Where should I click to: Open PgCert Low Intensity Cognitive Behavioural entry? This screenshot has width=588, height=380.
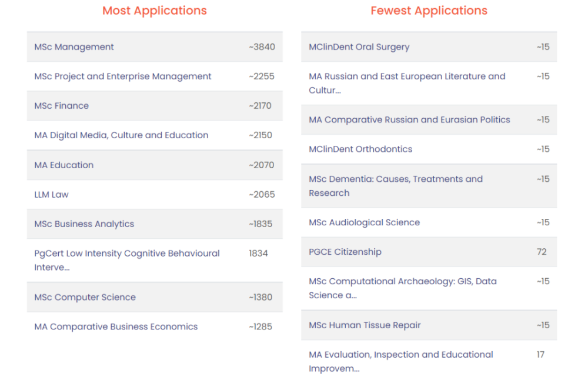tap(155, 261)
